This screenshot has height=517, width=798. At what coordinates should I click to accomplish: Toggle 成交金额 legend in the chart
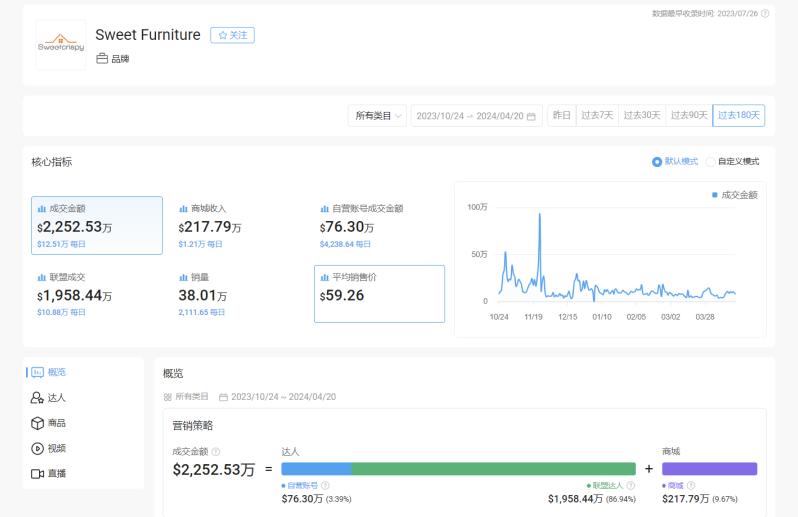[735, 195]
